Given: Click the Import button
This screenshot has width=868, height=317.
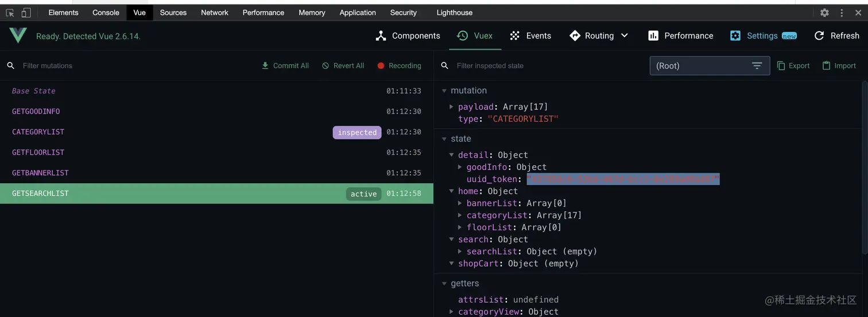Looking at the screenshot, I should pos(839,65).
